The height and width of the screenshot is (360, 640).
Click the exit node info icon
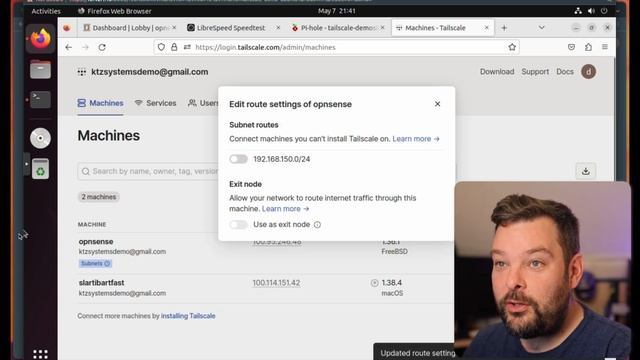(317, 224)
